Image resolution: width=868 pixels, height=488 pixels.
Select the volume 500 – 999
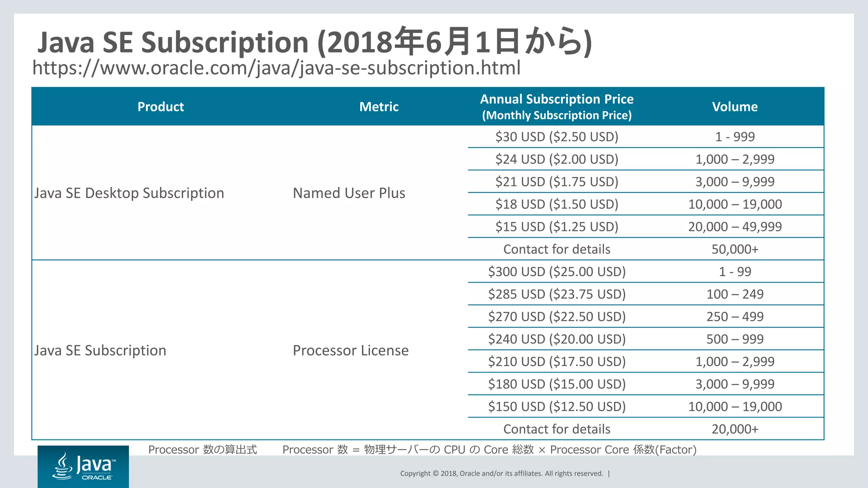735,338
